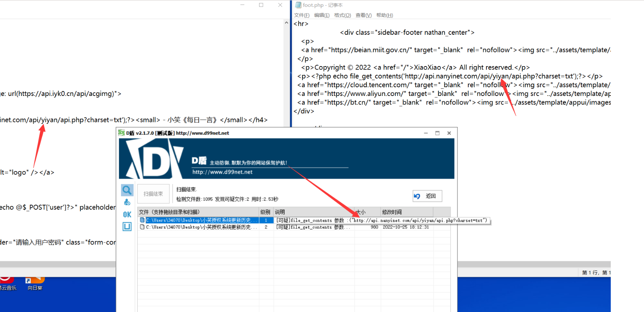Click the bt.cn line in foot.php
Viewport: 644px width, 312px height.
click(x=454, y=102)
